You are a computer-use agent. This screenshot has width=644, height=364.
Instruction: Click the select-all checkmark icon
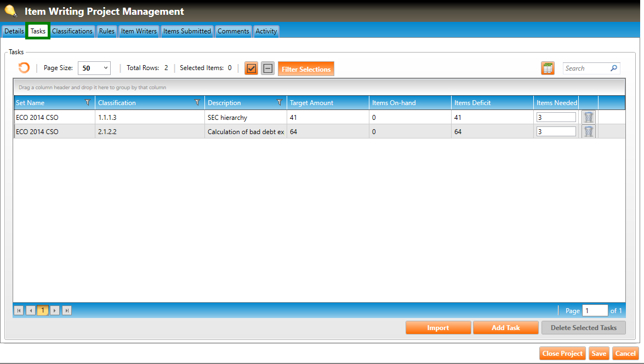pos(252,68)
